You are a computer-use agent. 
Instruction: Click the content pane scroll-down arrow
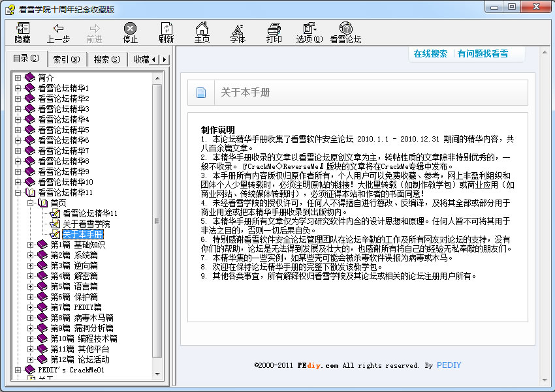545,380
